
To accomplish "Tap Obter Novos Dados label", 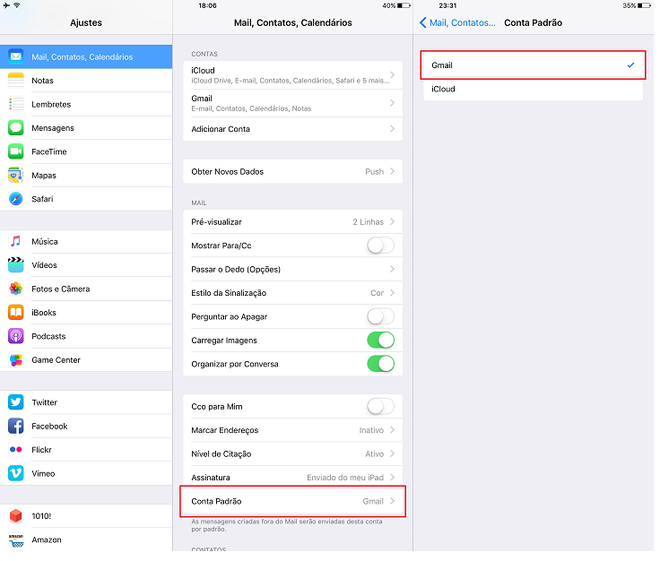I will pos(227,172).
